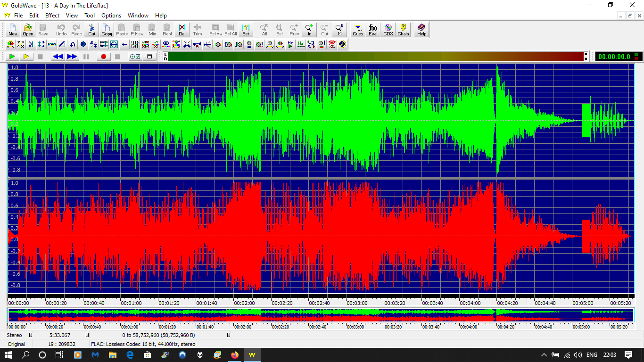This screenshot has width=644, height=362.
Task: Click the 00:02:00 mark on the time ruler
Action: [x=244, y=303]
